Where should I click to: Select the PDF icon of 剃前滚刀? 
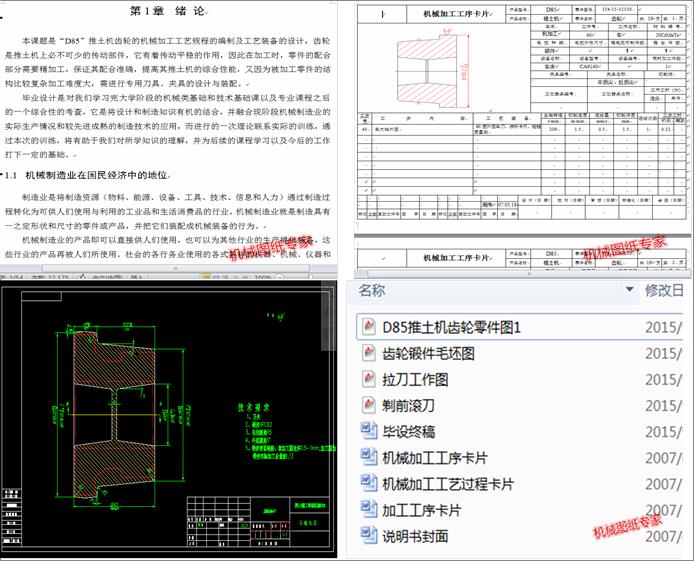click(x=369, y=405)
